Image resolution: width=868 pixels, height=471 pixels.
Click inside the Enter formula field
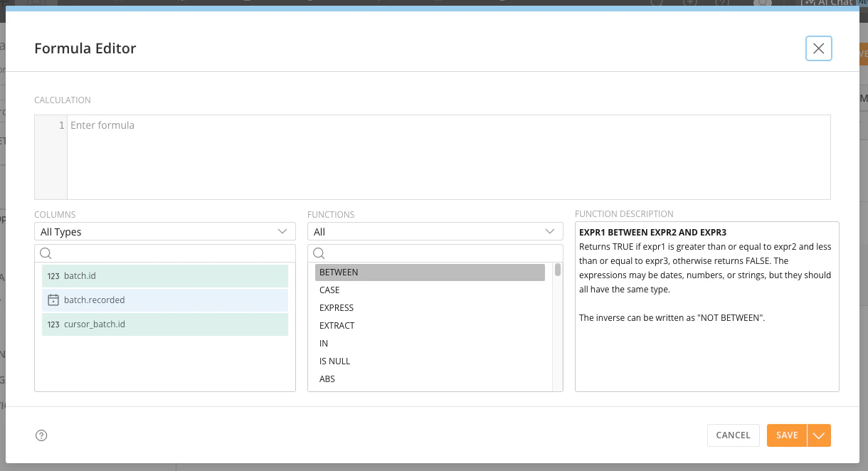coord(448,157)
